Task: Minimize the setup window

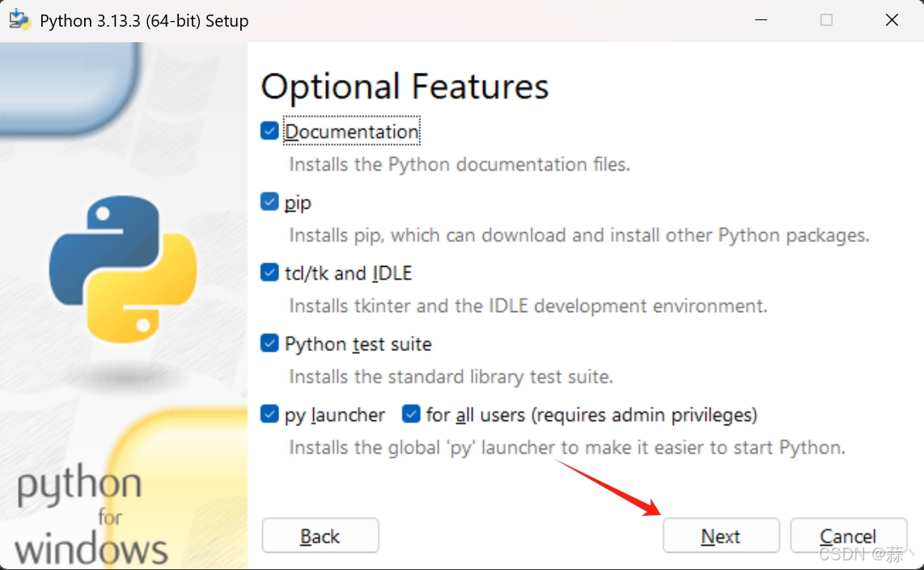Action: click(x=760, y=19)
